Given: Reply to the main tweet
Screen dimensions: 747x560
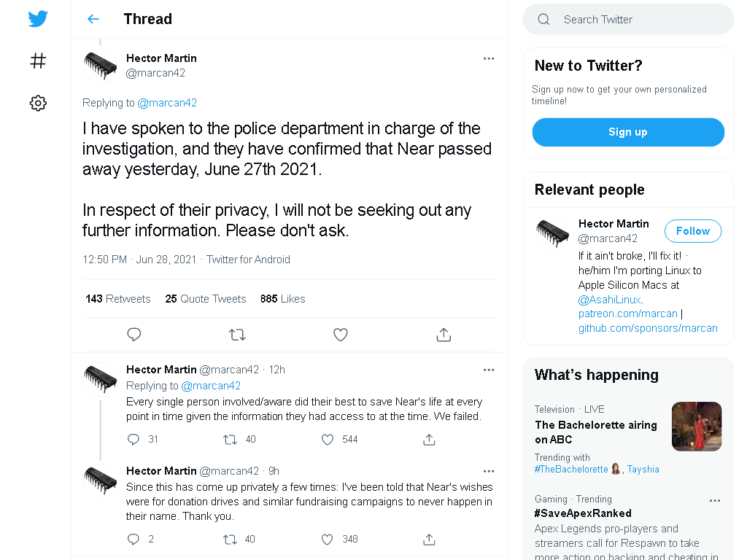Looking at the screenshot, I should (x=134, y=334).
